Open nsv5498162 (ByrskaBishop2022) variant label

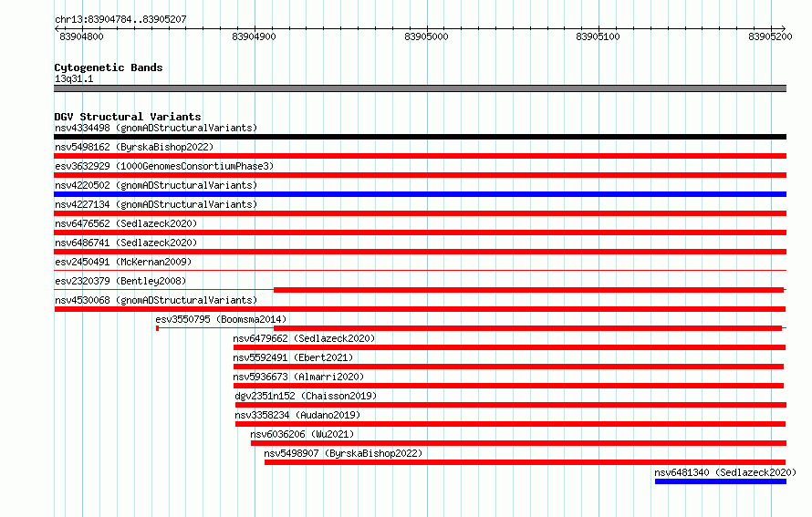tap(134, 147)
